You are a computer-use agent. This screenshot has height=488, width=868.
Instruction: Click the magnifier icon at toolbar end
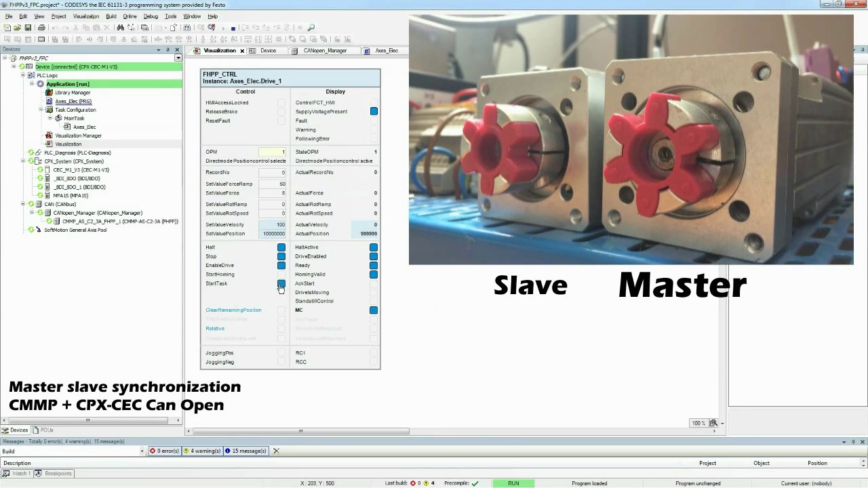311,28
